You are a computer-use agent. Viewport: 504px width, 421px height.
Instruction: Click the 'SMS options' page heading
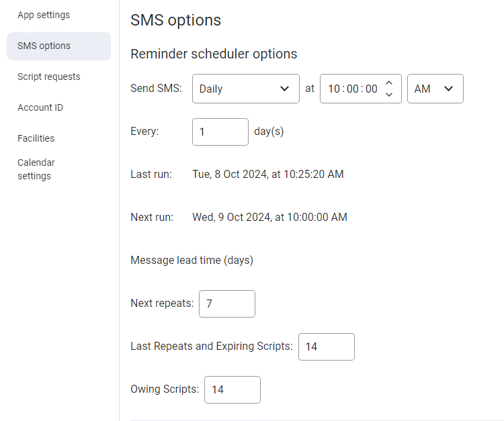click(176, 20)
